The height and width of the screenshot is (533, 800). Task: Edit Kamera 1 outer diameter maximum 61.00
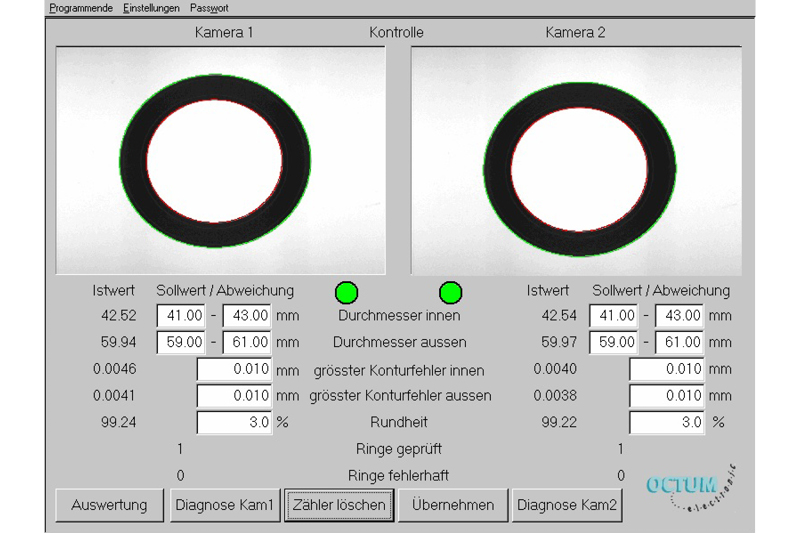point(247,342)
